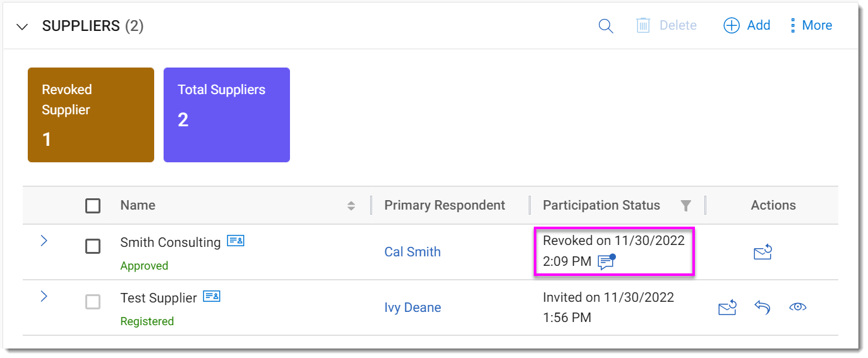
Task: Click the revoke arrow icon for Test Supplier
Action: point(763,307)
